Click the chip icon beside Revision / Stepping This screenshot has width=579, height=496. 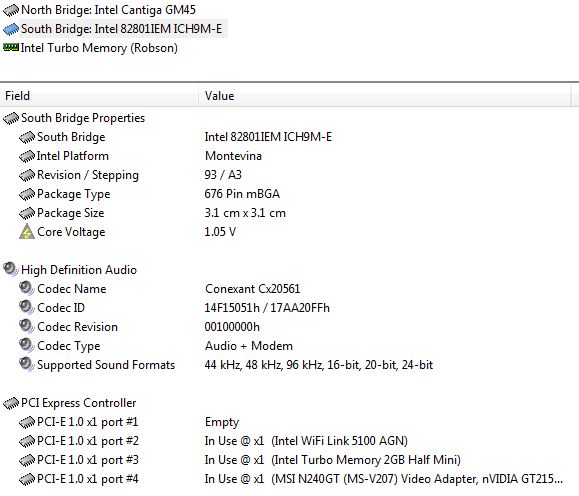(x=27, y=175)
